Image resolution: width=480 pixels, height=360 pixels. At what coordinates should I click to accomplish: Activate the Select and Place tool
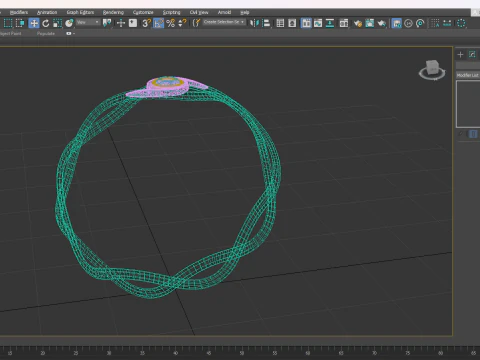pyautogui.click(x=69, y=23)
